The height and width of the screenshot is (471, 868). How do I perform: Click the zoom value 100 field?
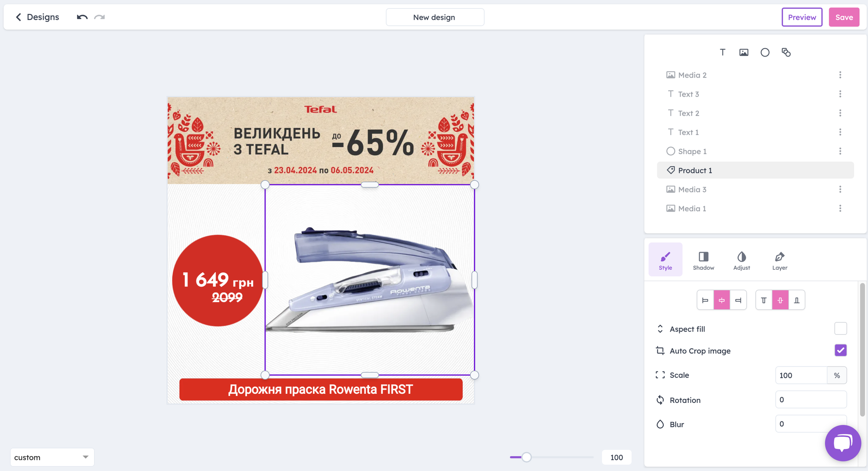click(x=616, y=457)
